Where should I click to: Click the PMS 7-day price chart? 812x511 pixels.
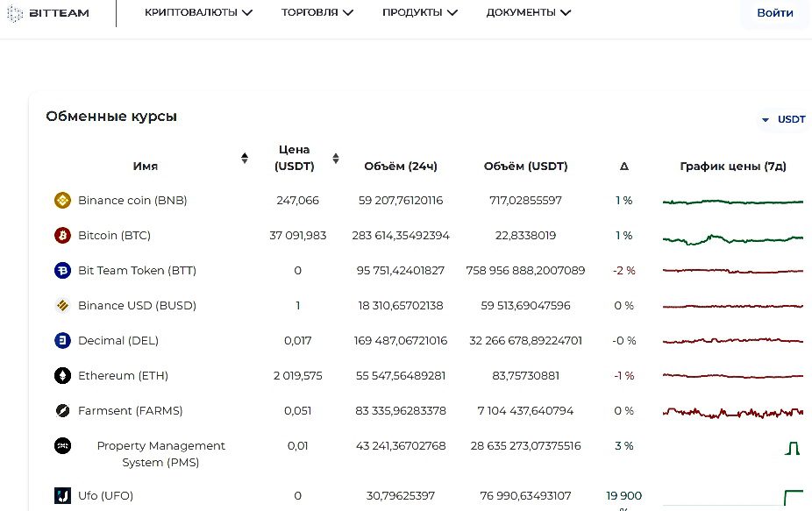pyautogui.click(x=792, y=448)
